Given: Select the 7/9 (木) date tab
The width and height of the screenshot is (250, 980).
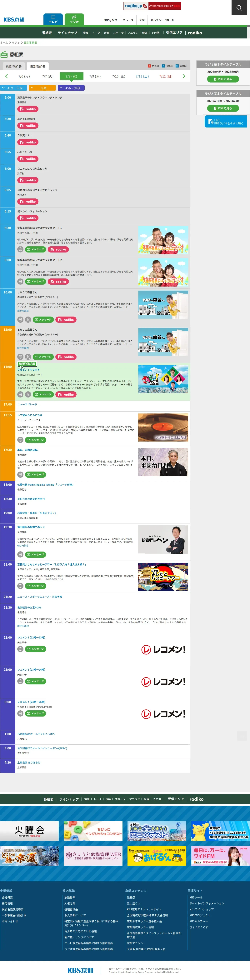Looking at the screenshot, I should click(x=95, y=77).
